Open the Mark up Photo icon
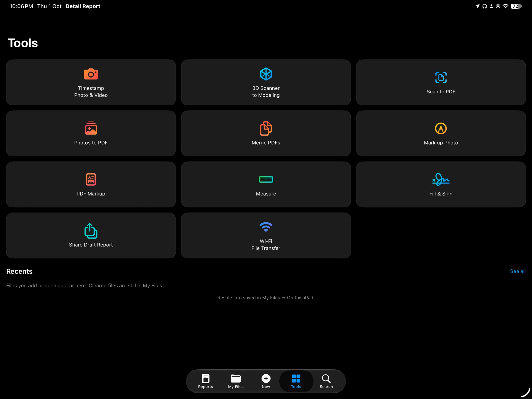The height and width of the screenshot is (399, 532). pos(441,128)
